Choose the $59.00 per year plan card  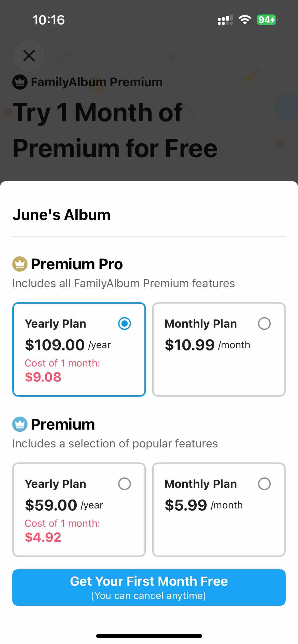(x=79, y=509)
